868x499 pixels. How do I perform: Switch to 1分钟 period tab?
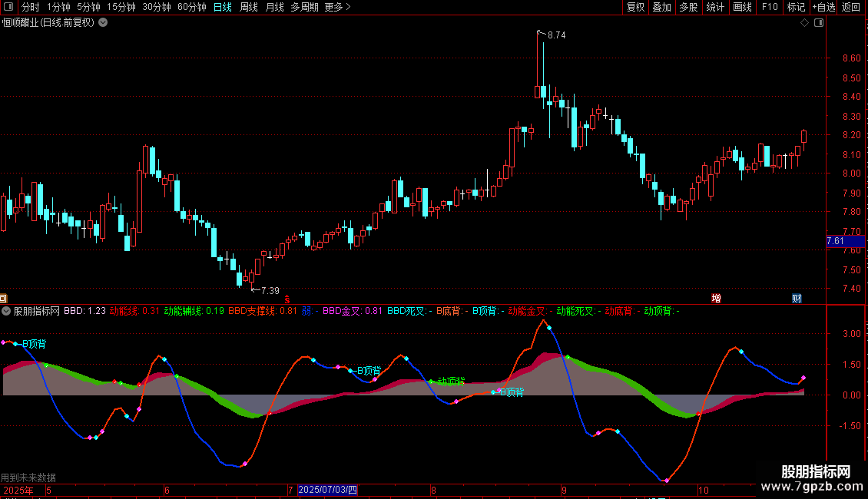[58, 7]
